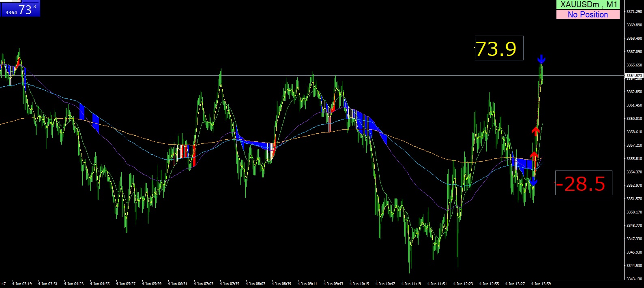Click the 4 Jun 12:23 time axis label
The width and height of the screenshot is (644, 288).
463,284
